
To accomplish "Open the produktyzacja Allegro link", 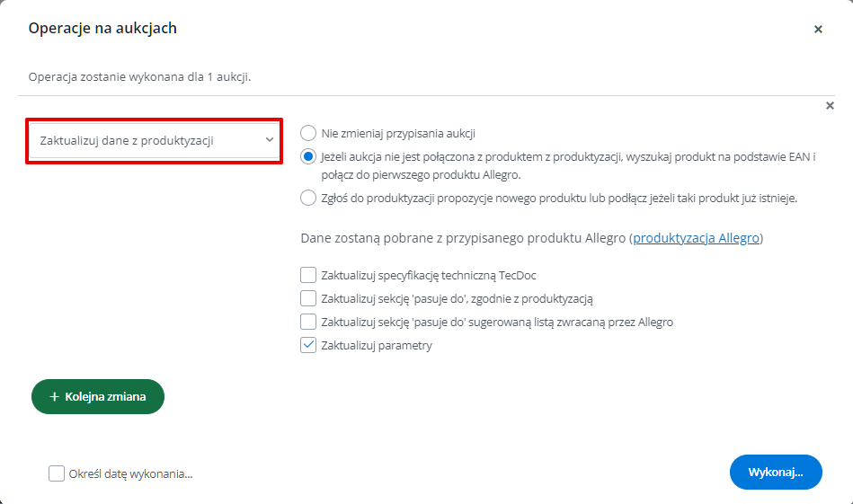I will 696,238.
